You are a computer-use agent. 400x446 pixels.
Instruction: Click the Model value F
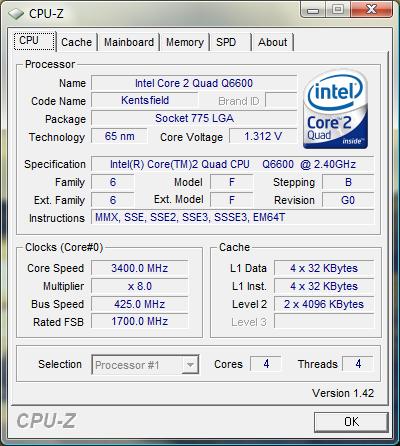(x=232, y=182)
